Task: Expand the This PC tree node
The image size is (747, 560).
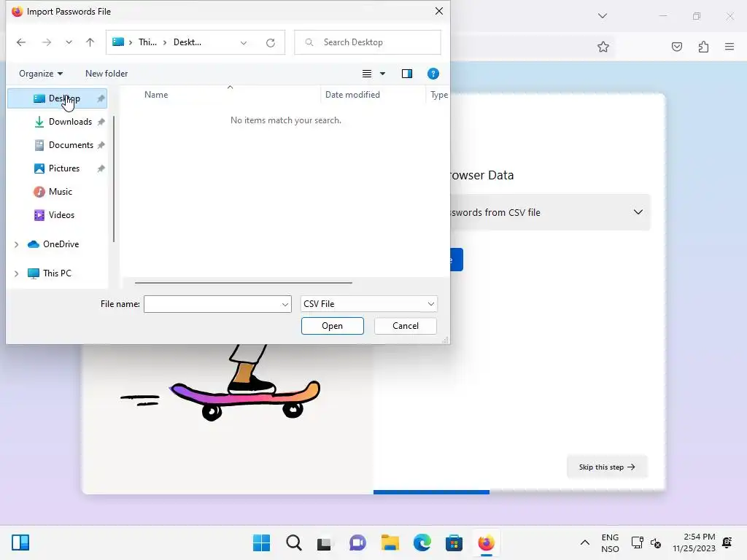Action: click(16, 274)
